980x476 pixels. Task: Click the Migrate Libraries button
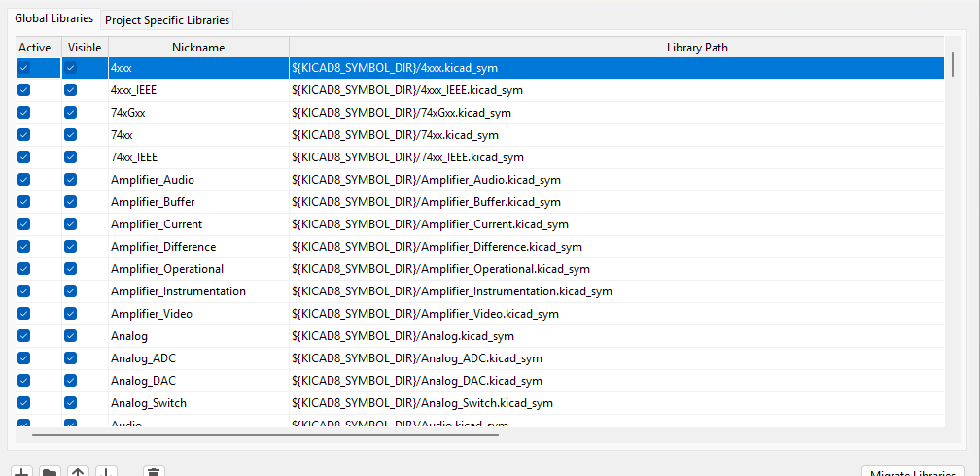point(913,471)
